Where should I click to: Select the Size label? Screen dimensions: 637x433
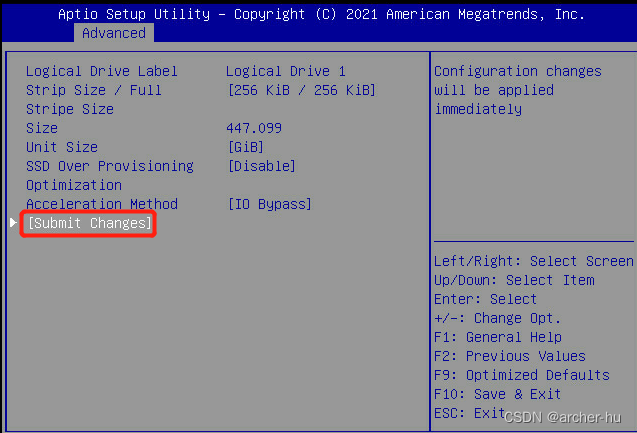[42, 128]
